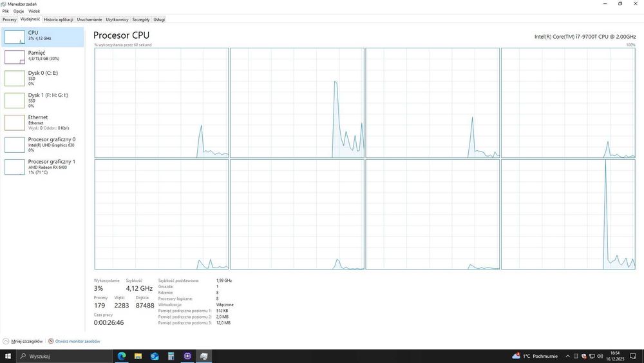Click the 0:00:26:46 uptime value
The height and width of the screenshot is (363, 644).
tap(108, 323)
